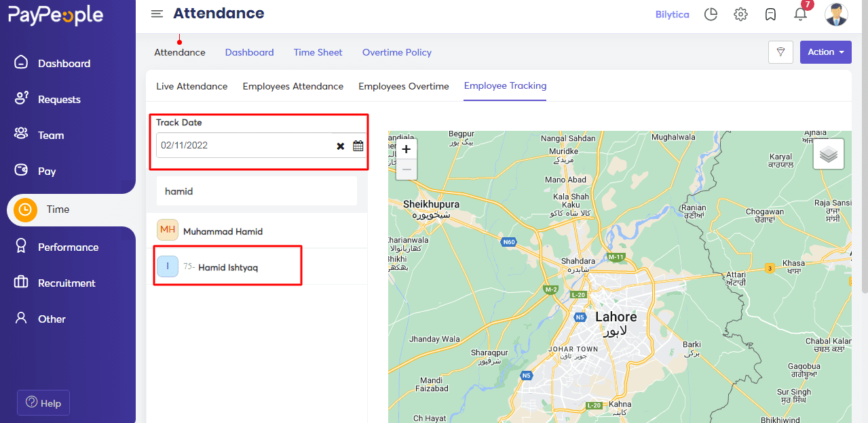The height and width of the screenshot is (423, 868).
Task: Click Mandi Faizabad label on the map
Action: pyautogui.click(x=432, y=384)
